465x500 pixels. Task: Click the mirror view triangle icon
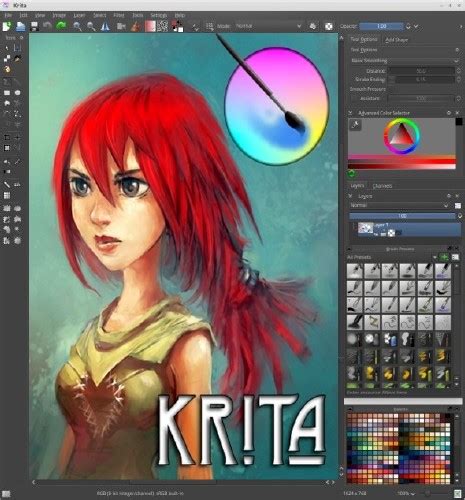click(x=105, y=26)
